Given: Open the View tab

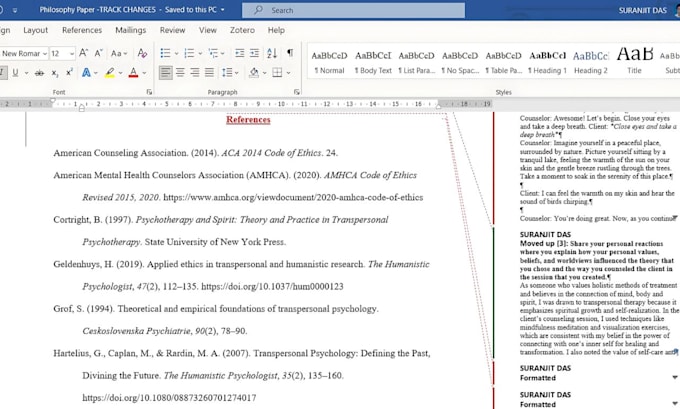Looking at the screenshot, I should click(x=208, y=30).
